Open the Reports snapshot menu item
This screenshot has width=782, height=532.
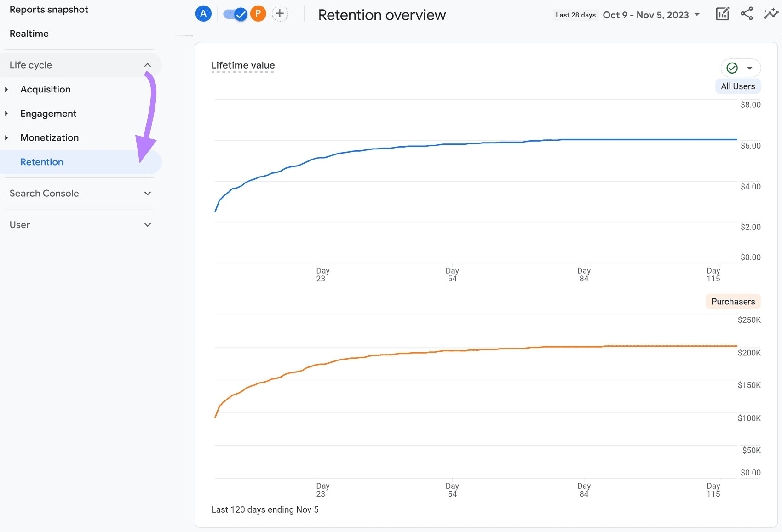click(48, 9)
